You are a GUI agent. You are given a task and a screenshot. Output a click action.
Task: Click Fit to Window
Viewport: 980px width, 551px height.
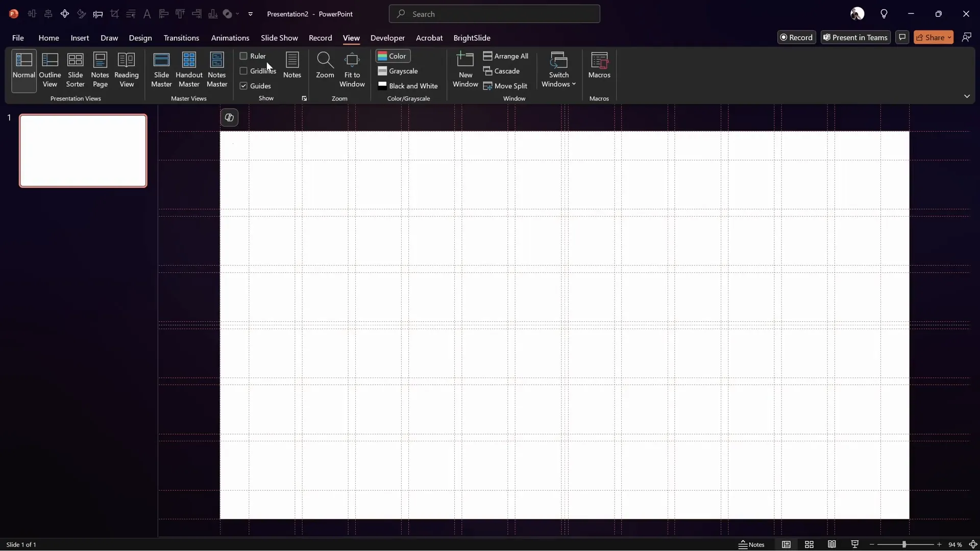point(352,69)
